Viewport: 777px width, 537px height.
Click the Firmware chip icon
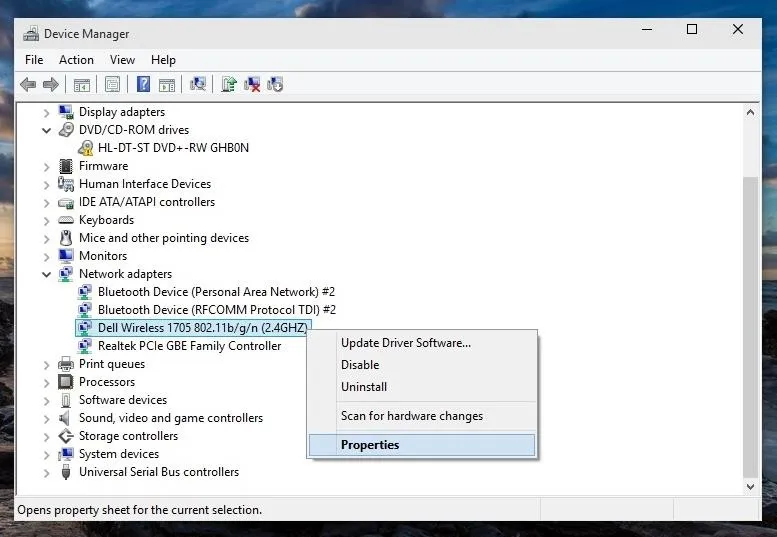tap(66, 166)
